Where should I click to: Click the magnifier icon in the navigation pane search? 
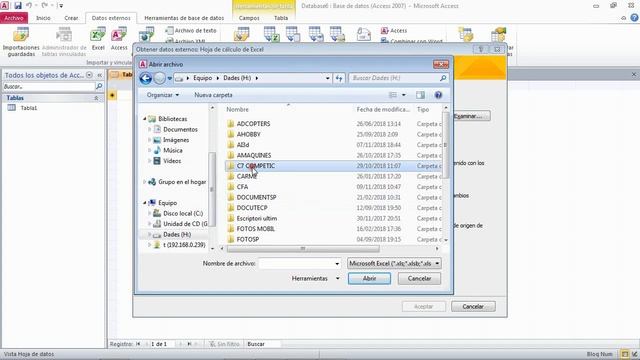coord(99,87)
